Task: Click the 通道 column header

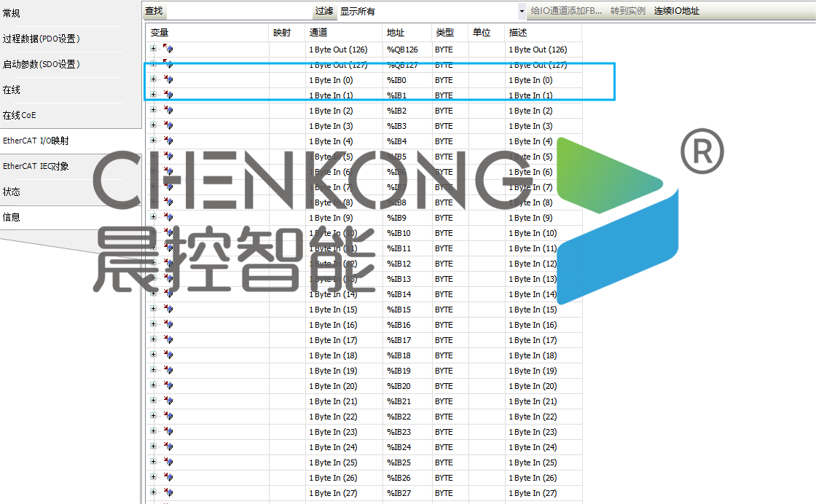Action: [343, 32]
